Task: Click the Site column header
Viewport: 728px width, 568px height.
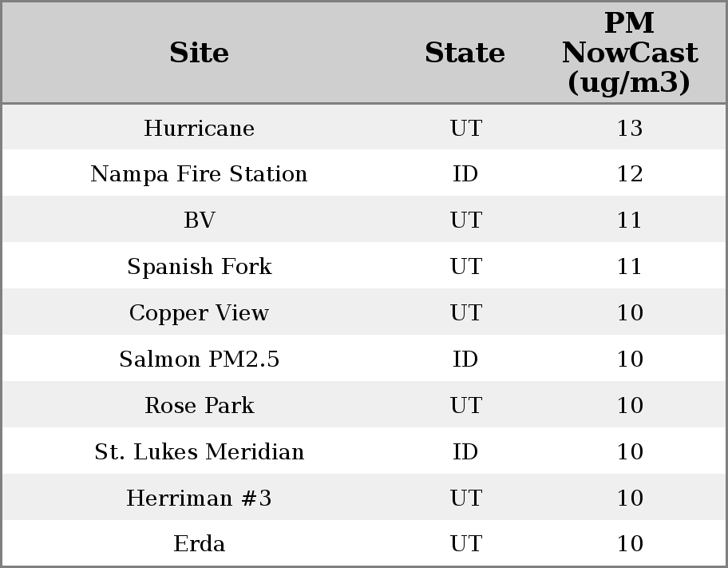Action: coord(199,53)
